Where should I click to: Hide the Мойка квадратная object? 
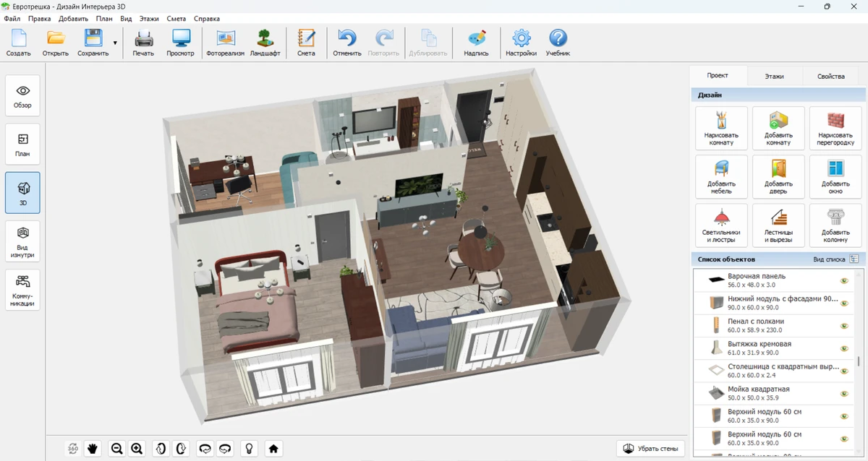843,394
